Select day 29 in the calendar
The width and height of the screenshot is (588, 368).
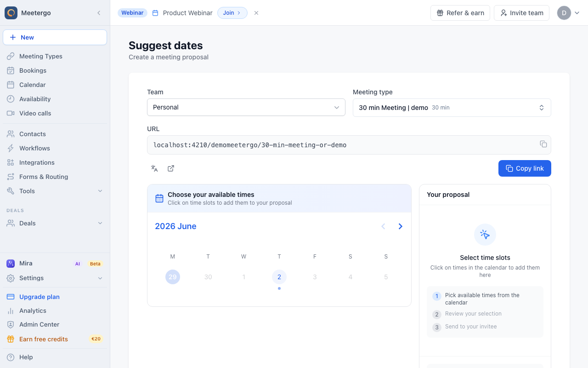(173, 277)
